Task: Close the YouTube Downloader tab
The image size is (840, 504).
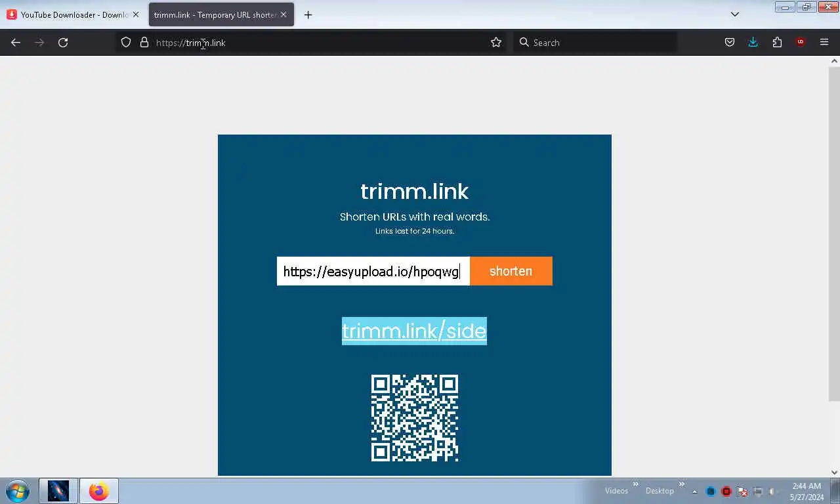Action: pos(136,14)
